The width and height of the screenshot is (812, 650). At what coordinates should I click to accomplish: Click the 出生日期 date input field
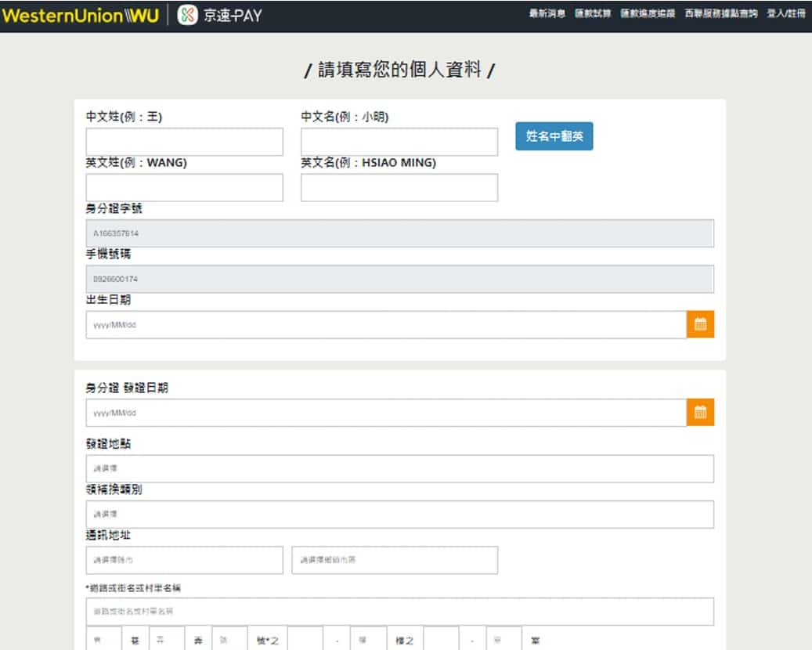click(x=385, y=325)
